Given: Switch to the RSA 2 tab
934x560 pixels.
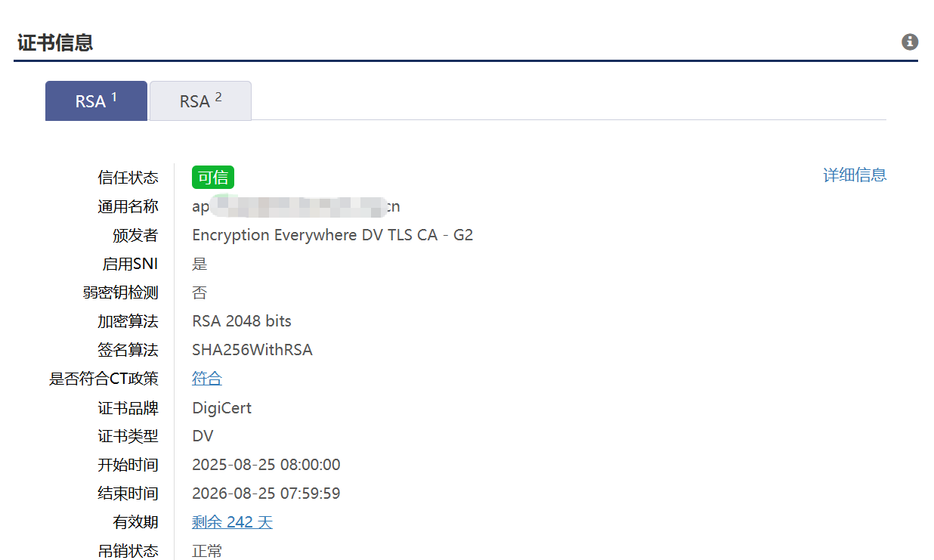Looking at the screenshot, I should pyautogui.click(x=200, y=101).
